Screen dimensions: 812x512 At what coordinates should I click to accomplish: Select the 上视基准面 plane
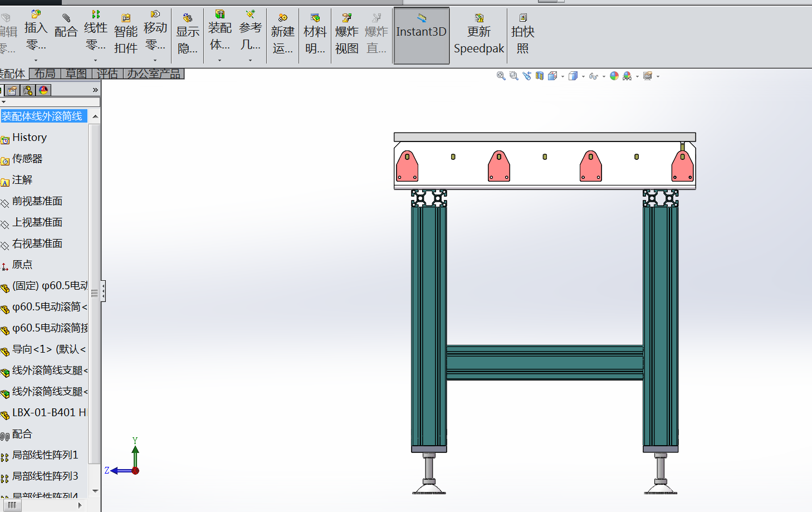[x=37, y=222]
